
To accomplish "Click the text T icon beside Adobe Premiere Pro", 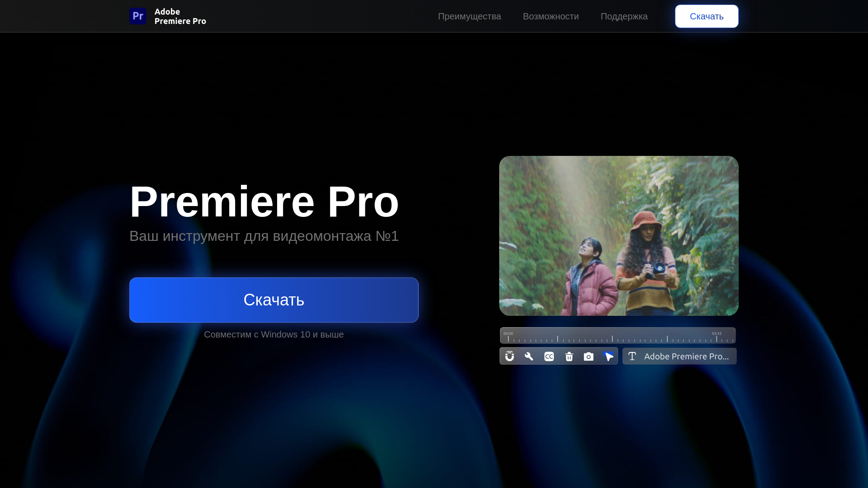I will 632,356.
